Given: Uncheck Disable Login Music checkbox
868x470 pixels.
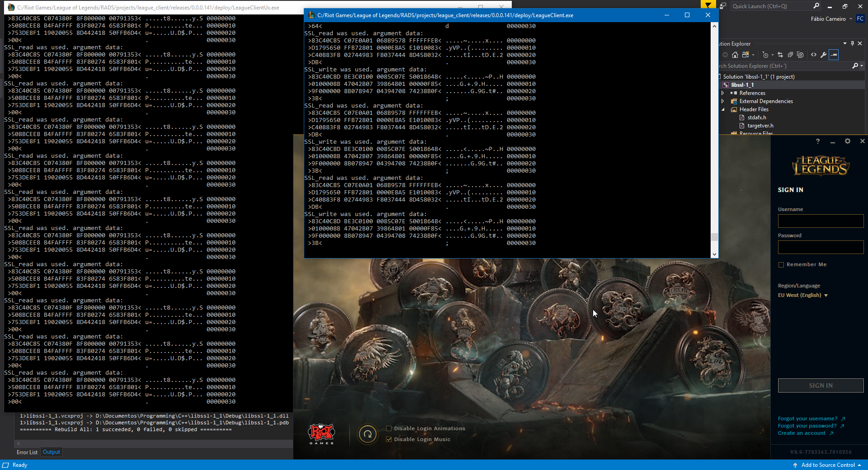Looking at the screenshot, I should coord(389,439).
